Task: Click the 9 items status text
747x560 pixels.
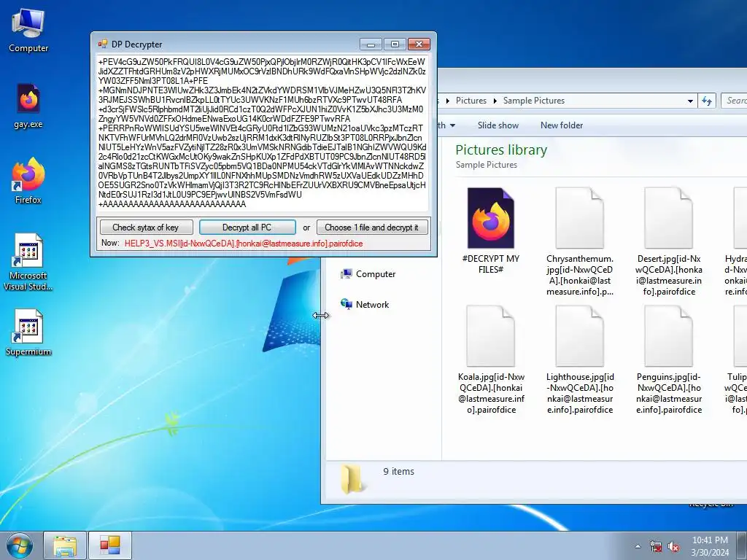Action: (x=399, y=472)
